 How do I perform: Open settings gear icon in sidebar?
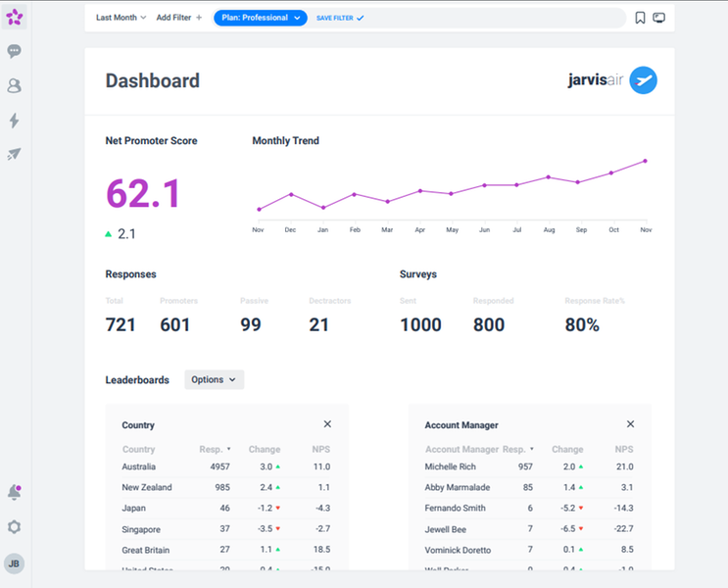tap(15, 527)
